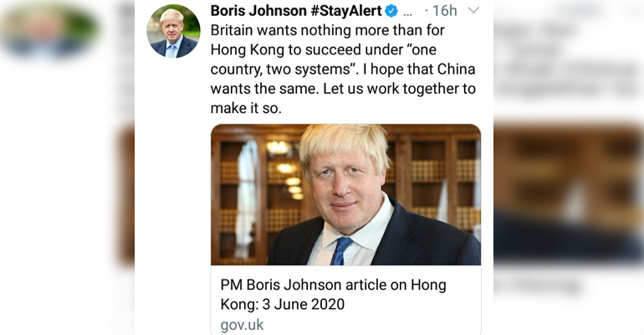Click the blurred text at top right
This screenshot has height=335, width=644.
pos(569,58)
